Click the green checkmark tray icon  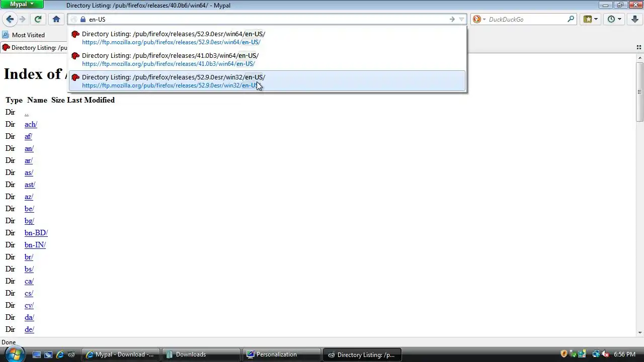573,354
